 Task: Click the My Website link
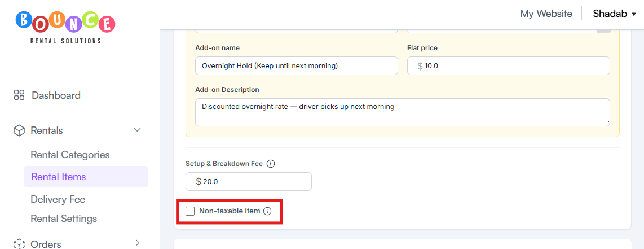546,14
